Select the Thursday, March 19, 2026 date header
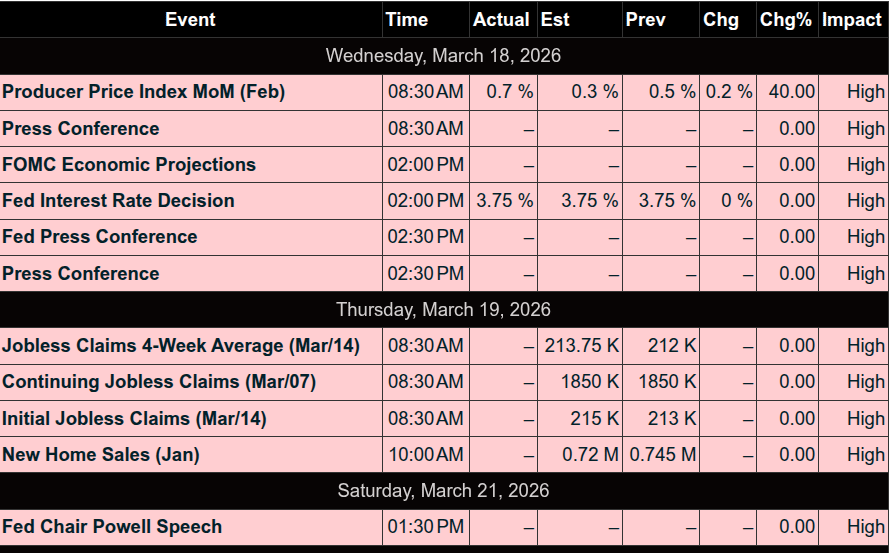 pyautogui.click(x=443, y=310)
